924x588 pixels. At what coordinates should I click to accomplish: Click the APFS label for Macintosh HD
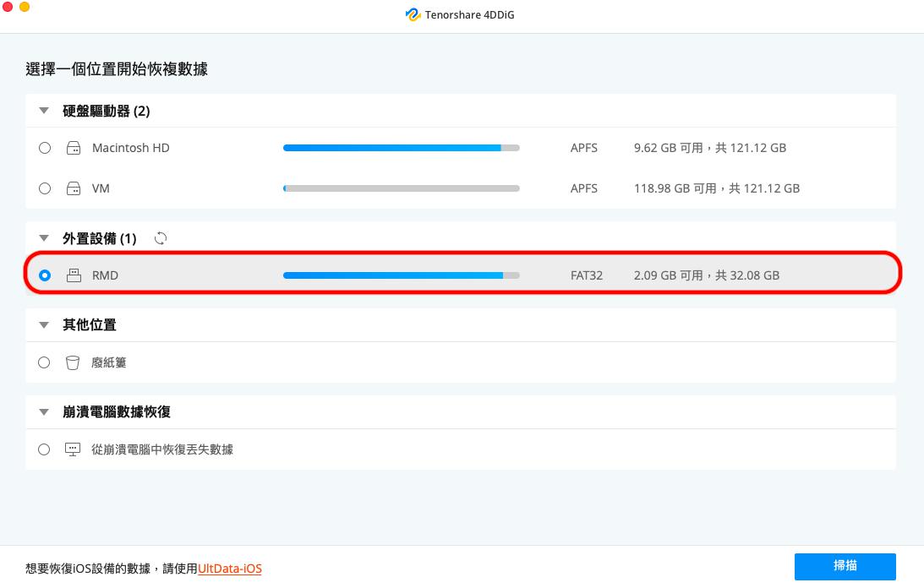pos(584,148)
